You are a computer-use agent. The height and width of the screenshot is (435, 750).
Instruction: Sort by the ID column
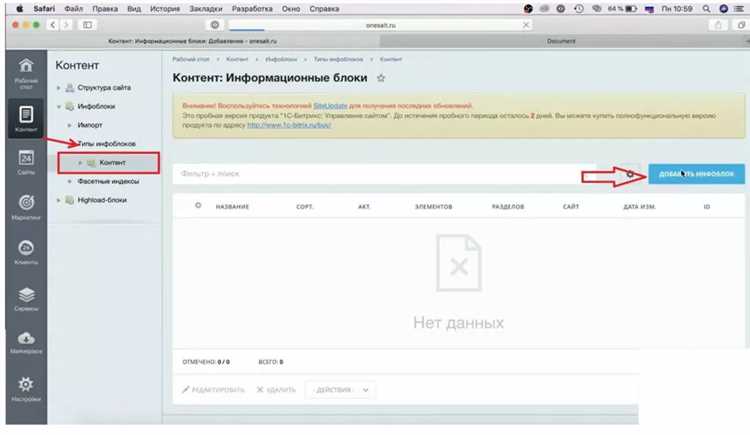pos(706,207)
